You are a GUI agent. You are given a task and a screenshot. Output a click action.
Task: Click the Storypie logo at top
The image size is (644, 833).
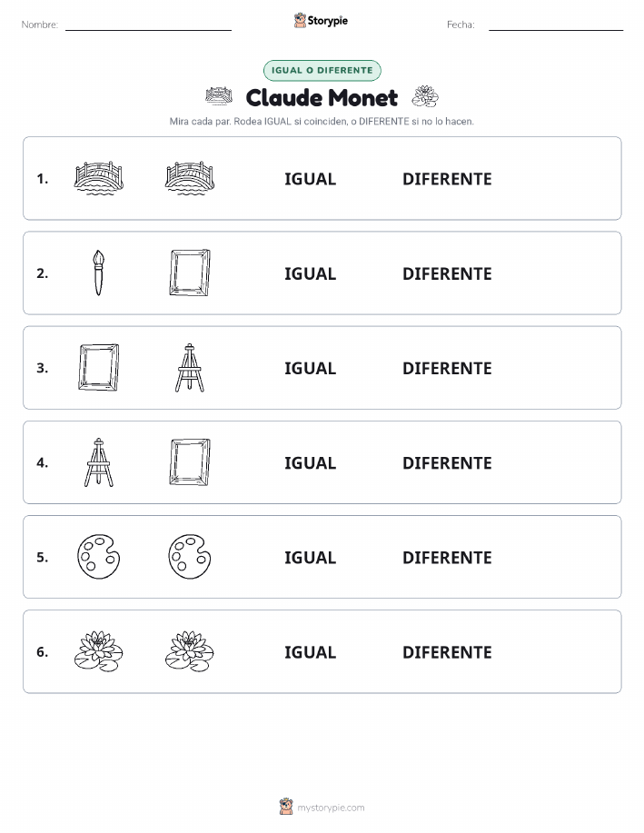pyautogui.click(x=321, y=21)
